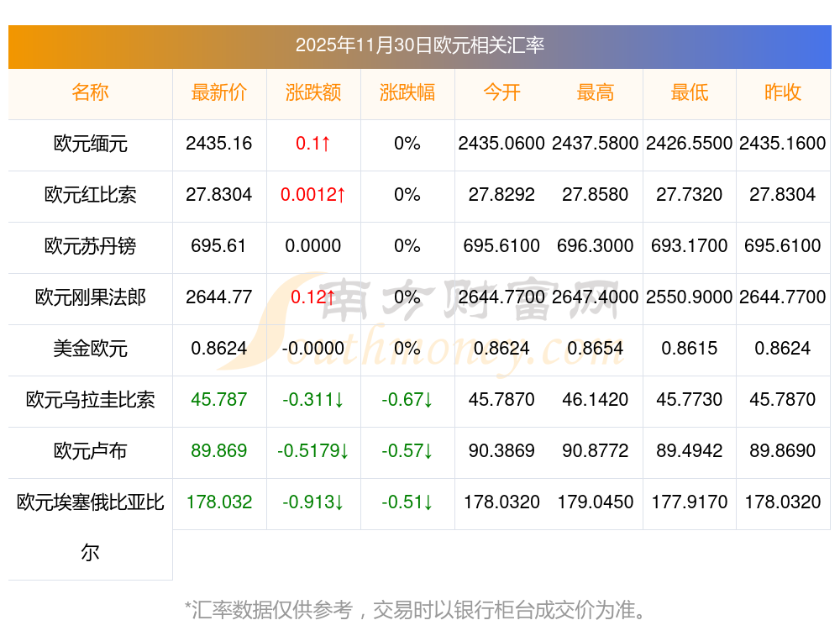Click high price 696.3000
The image size is (840, 636).
point(596,246)
